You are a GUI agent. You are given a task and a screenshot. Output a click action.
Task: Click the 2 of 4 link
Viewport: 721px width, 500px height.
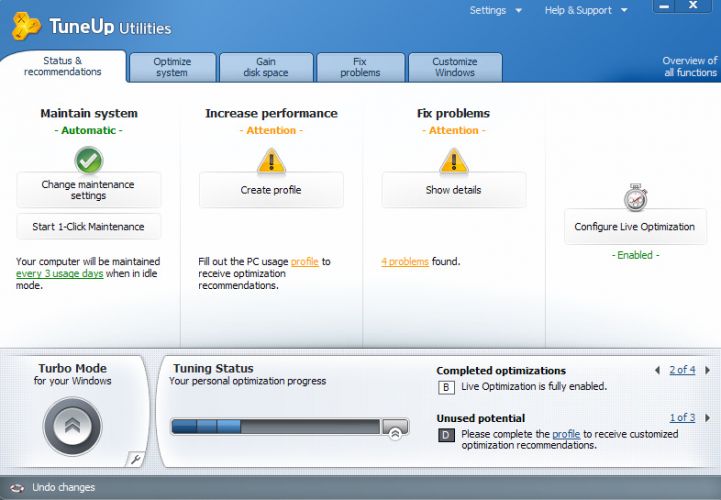coord(682,370)
